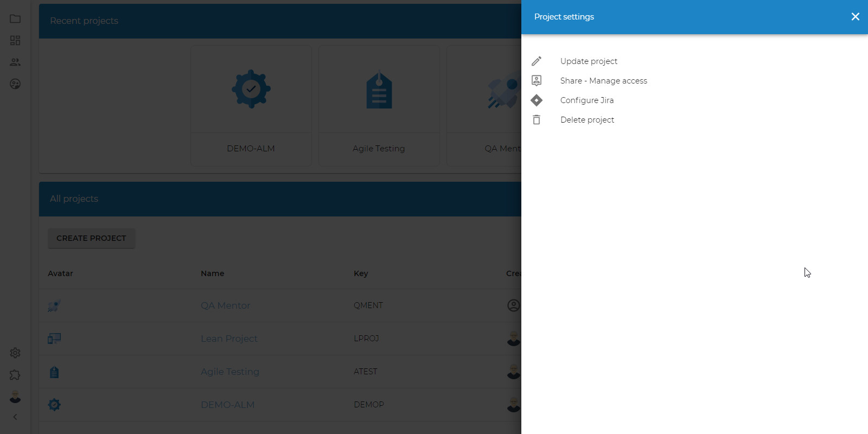This screenshot has width=868, height=434.
Task: Open the dashboard grid icon in sidebar
Action: 15,41
